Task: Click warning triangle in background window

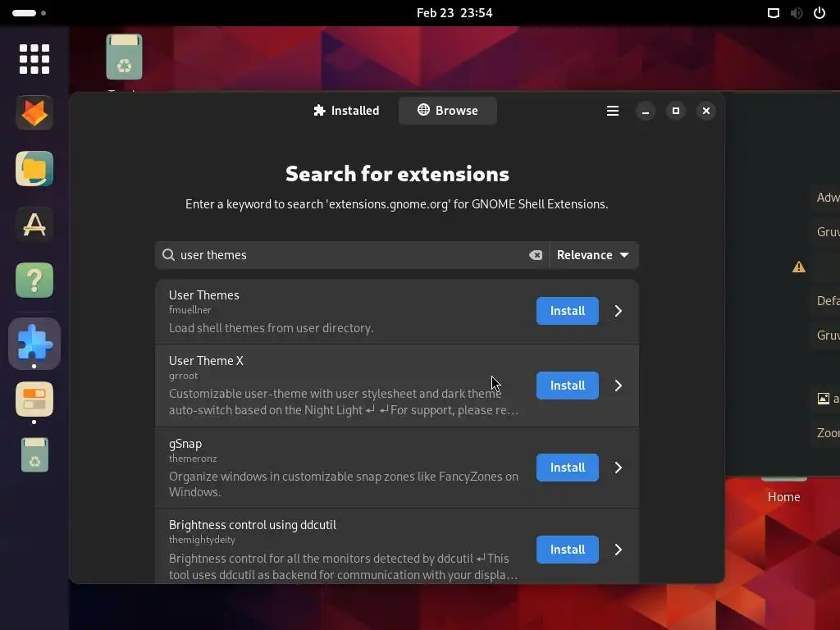Action: [799, 267]
